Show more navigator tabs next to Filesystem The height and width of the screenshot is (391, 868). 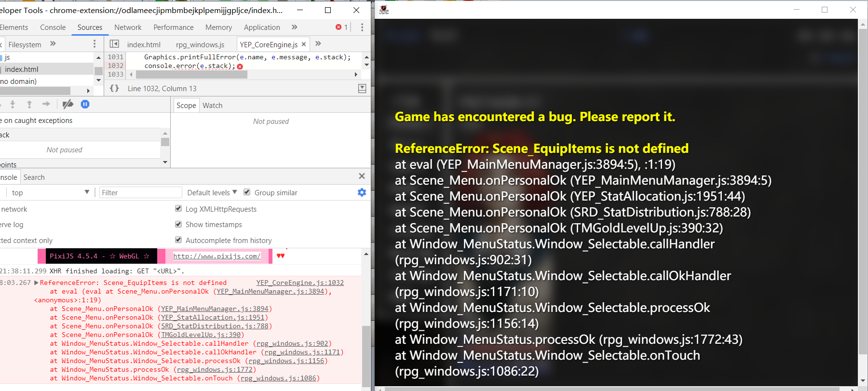[x=53, y=44]
